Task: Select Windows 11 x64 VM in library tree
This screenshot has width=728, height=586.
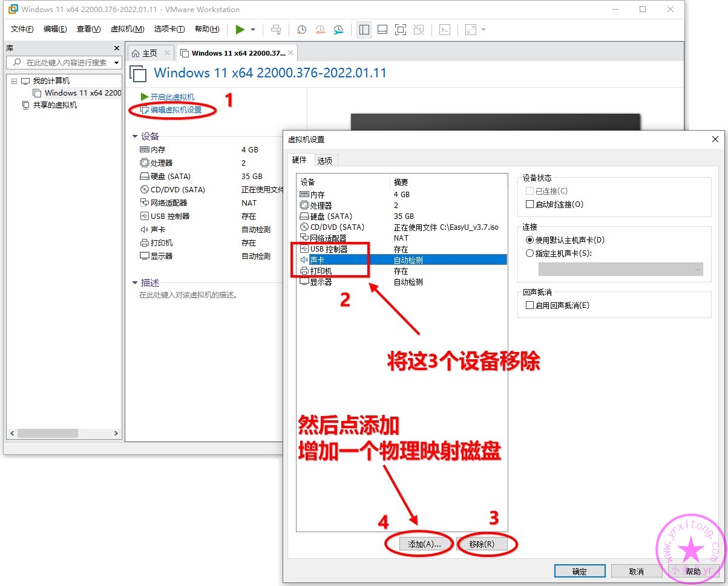Action: coord(77,93)
